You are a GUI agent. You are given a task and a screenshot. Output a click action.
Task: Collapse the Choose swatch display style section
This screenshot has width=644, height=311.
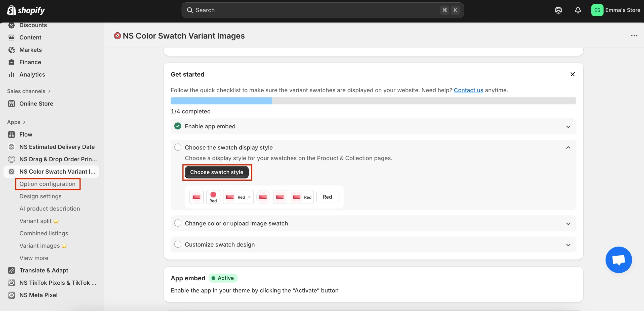(x=568, y=147)
